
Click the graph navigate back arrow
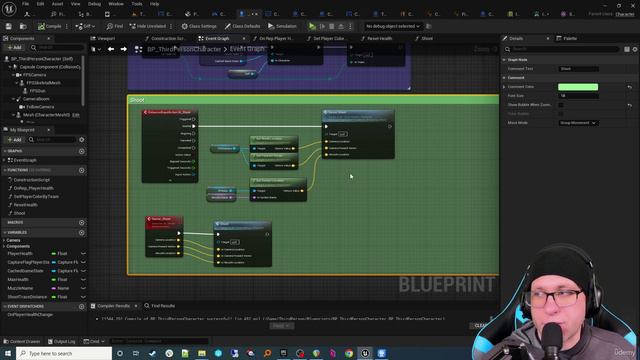click(x=111, y=49)
